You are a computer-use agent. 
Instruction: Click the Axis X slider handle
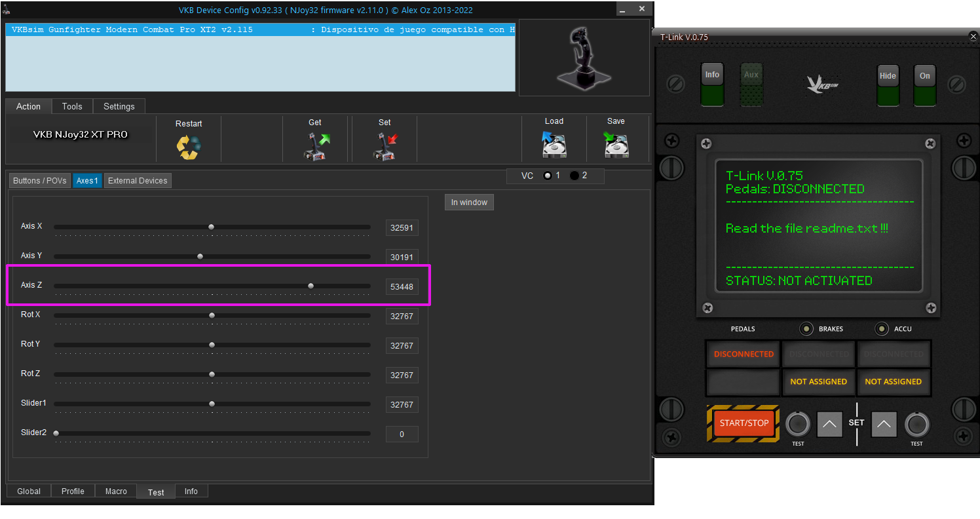[x=211, y=227]
